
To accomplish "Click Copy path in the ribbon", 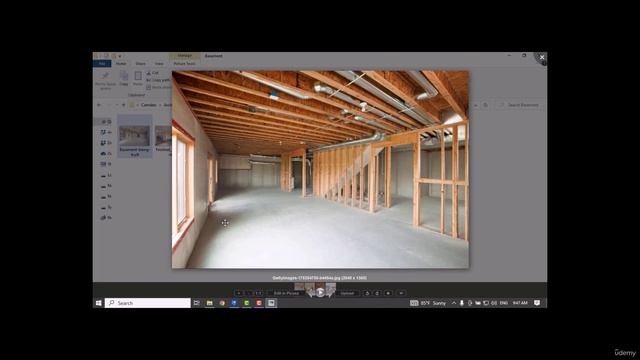I will 158,80.
